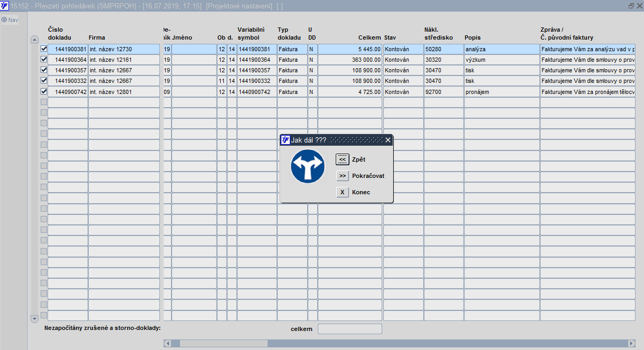The height and width of the screenshot is (350, 644).
Task: Click the >> Pokračovat arrow button
Action: pyautogui.click(x=343, y=176)
